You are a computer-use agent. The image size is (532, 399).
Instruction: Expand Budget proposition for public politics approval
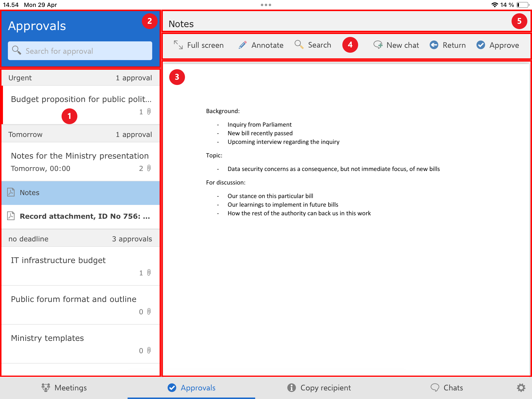pyautogui.click(x=81, y=99)
